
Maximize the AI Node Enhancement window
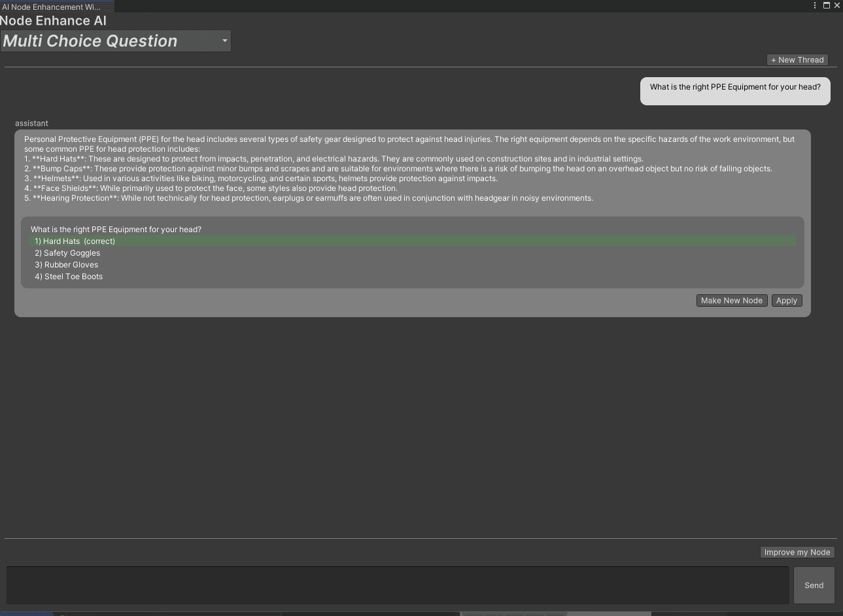coord(826,5)
